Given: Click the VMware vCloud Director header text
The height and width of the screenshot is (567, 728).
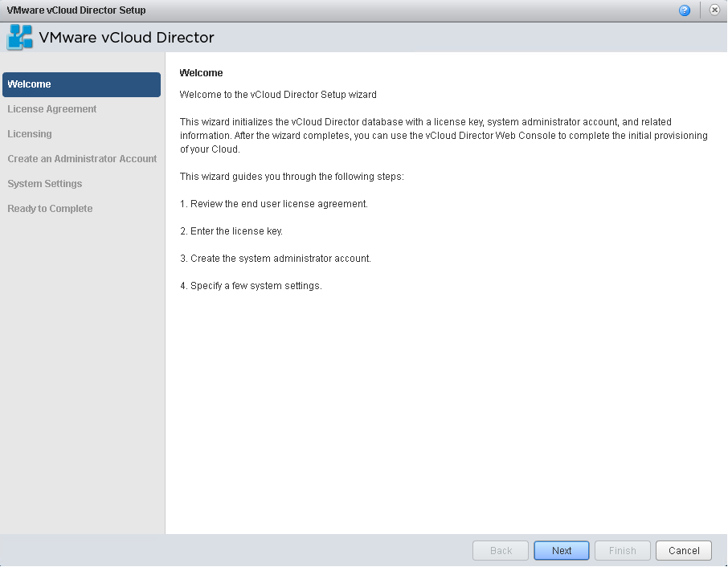Looking at the screenshot, I should [x=126, y=38].
